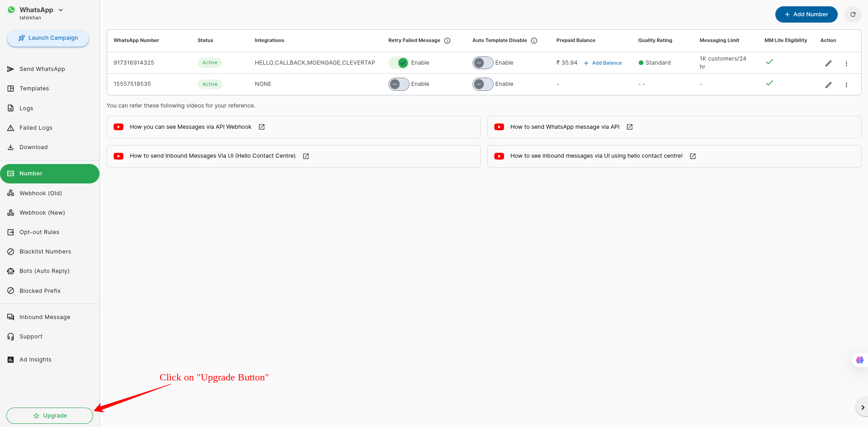Click YouTube icon for Send Inbound Messages video

tap(118, 156)
